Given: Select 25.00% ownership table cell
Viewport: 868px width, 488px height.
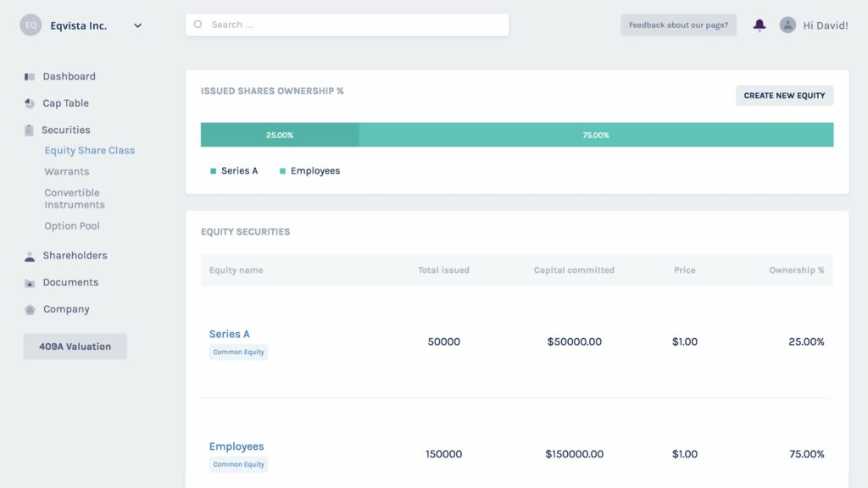Looking at the screenshot, I should [x=806, y=342].
